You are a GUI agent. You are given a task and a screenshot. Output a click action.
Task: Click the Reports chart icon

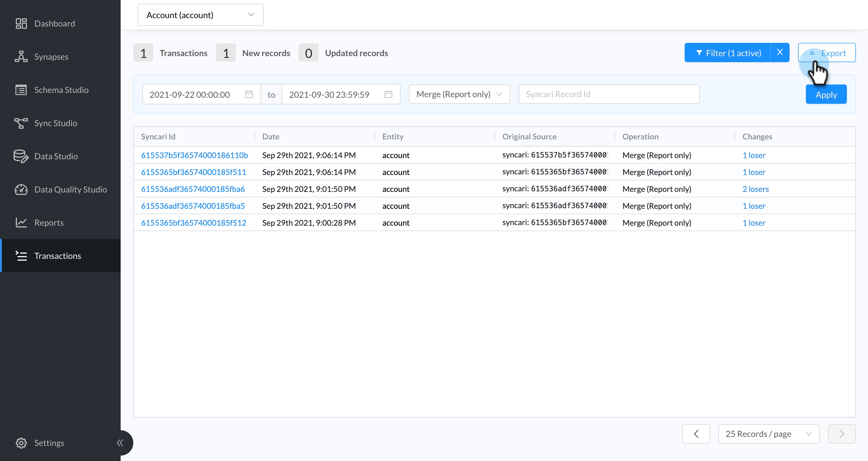(x=21, y=222)
